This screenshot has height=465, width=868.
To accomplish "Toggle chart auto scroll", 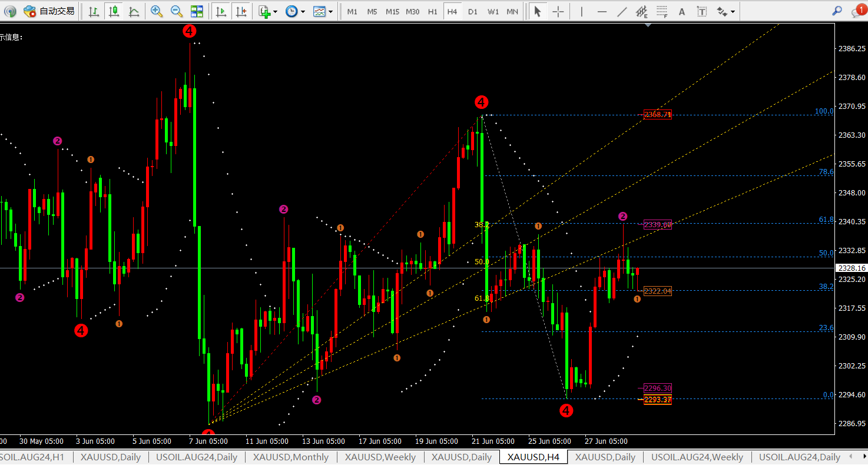I will (x=221, y=11).
